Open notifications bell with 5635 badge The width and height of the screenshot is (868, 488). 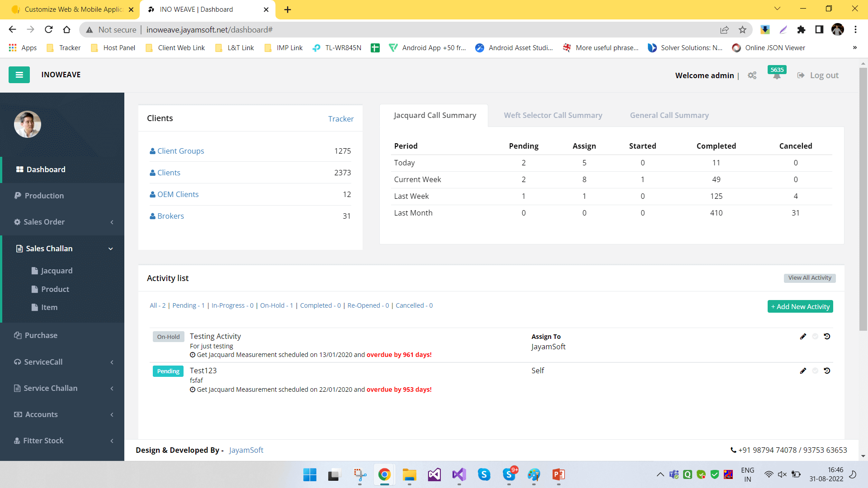[777, 73]
